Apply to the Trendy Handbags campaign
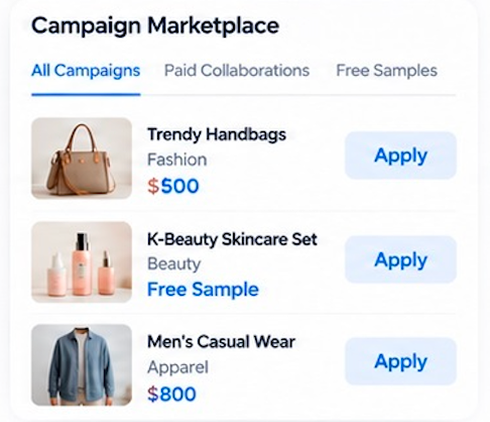 pyautogui.click(x=401, y=155)
